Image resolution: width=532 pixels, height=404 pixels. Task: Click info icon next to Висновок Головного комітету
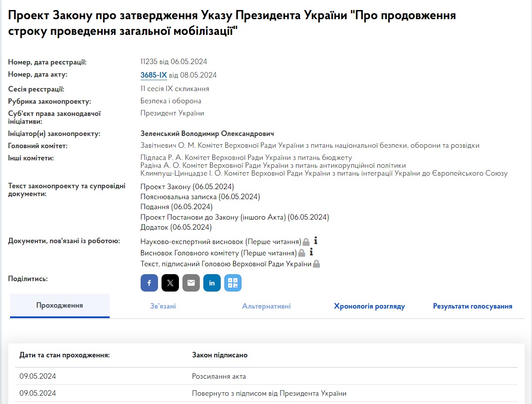tap(311, 252)
